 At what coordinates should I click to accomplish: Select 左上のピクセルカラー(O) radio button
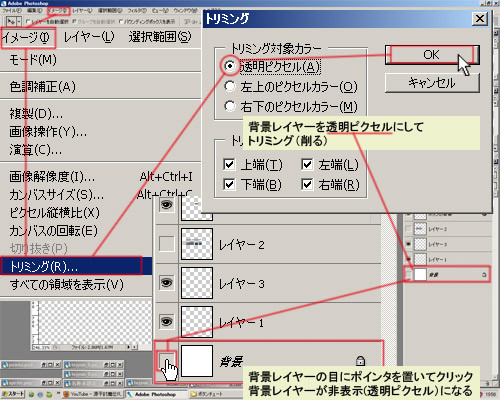pos(230,86)
